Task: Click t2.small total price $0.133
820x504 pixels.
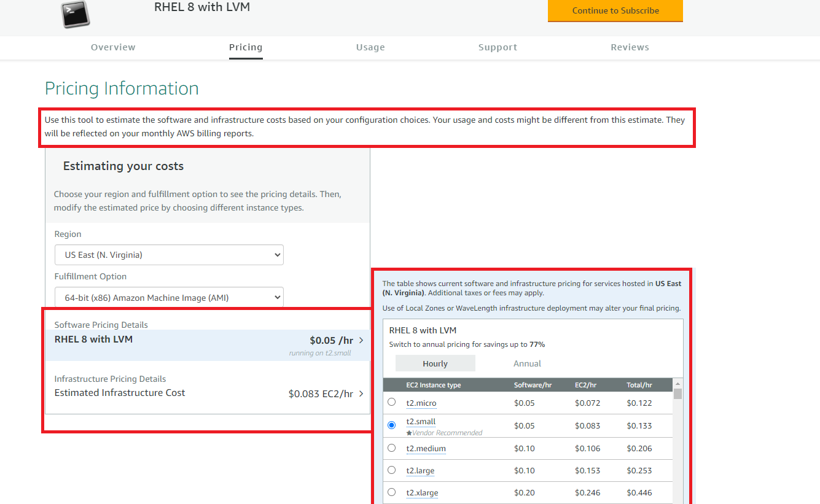Action: pyautogui.click(x=639, y=426)
